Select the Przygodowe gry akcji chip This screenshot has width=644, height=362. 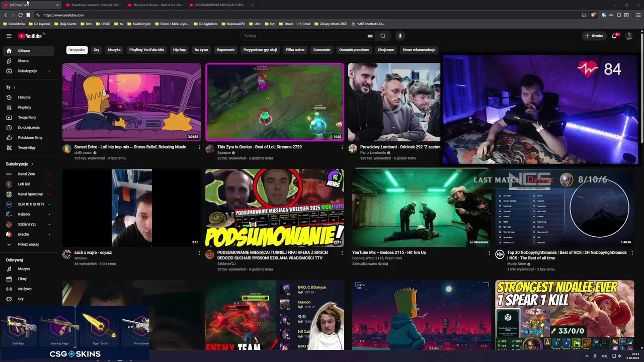coord(260,50)
